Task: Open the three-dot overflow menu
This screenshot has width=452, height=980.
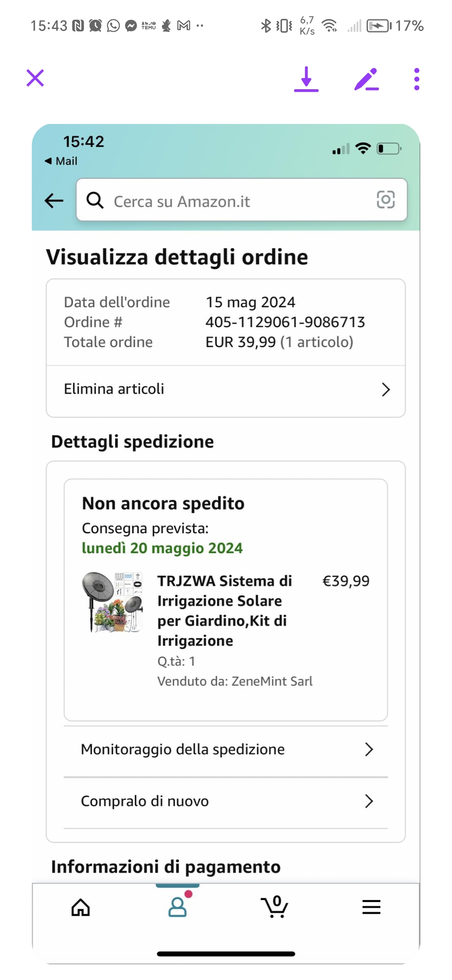Action: [x=416, y=79]
